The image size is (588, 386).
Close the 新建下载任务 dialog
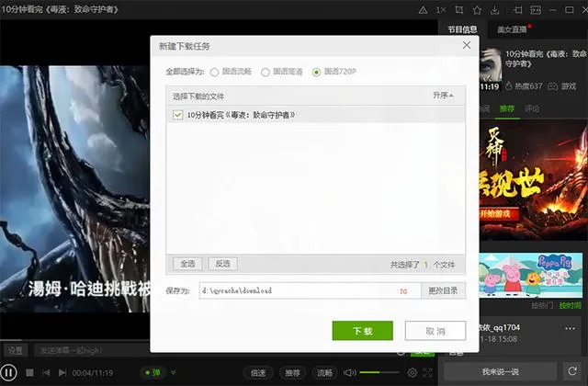click(467, 45)
